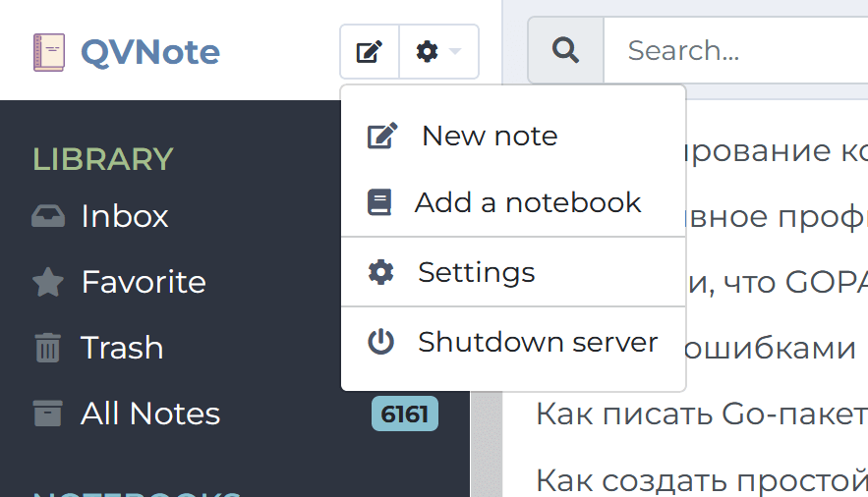
Task: Choose Shutdown server menu entry
Action: pos(513,342)
